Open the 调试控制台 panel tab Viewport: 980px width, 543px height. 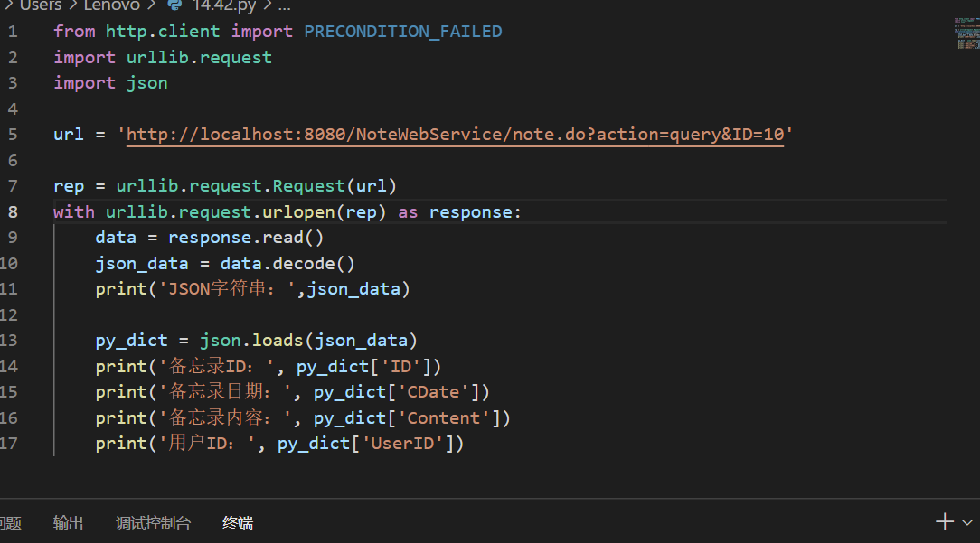click(x=153, y=522)
